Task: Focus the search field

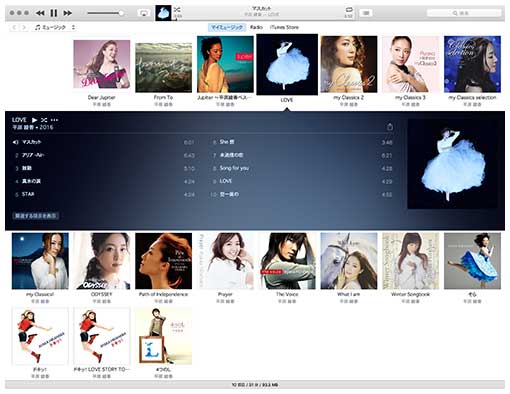Action: pos(464,13)
